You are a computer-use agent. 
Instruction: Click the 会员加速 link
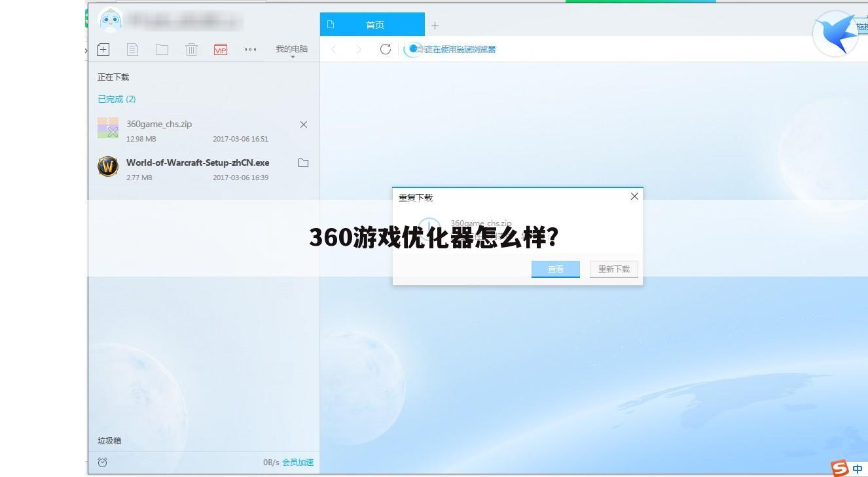298,463
